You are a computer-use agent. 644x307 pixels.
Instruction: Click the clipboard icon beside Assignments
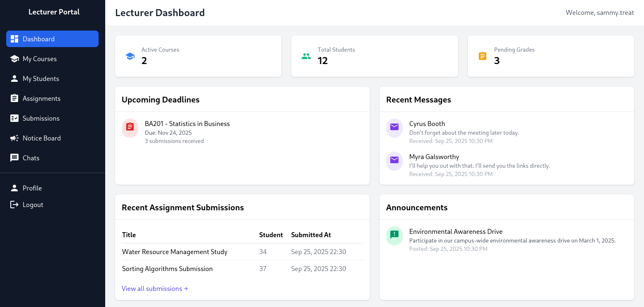pos(14,98)
